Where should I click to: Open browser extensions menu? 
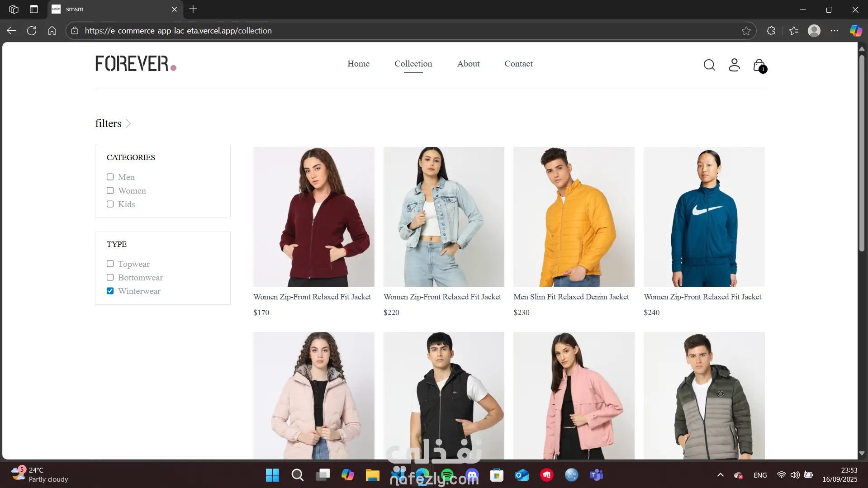pyautogui.click(x=771, y=31)
